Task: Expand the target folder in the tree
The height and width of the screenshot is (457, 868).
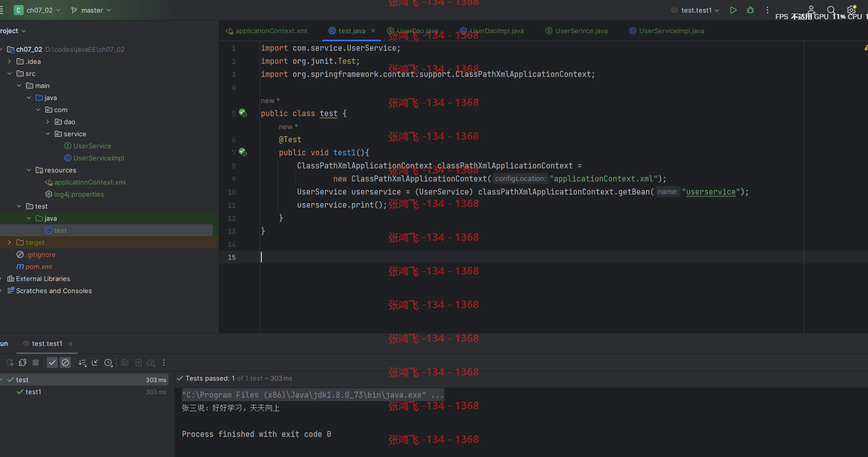Action: point(9,242)
